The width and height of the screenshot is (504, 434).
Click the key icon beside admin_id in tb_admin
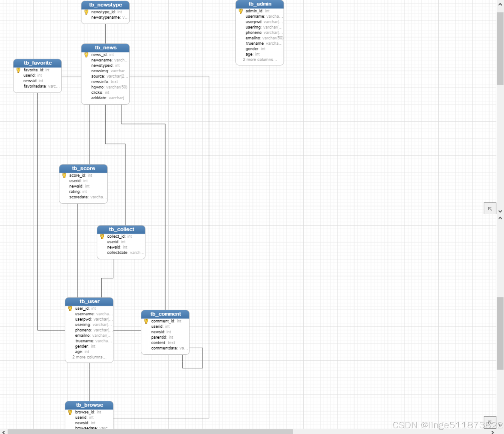click(x=241, y=11)
